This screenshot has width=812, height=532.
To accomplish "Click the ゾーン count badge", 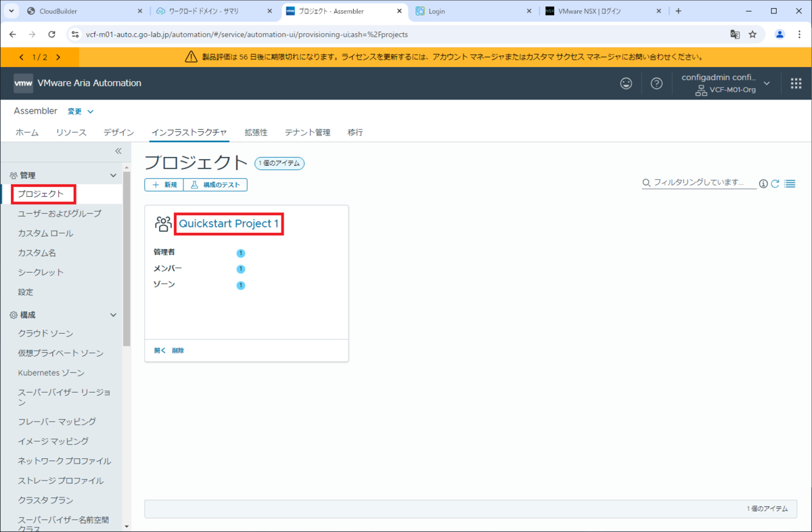I will (240, 285).
